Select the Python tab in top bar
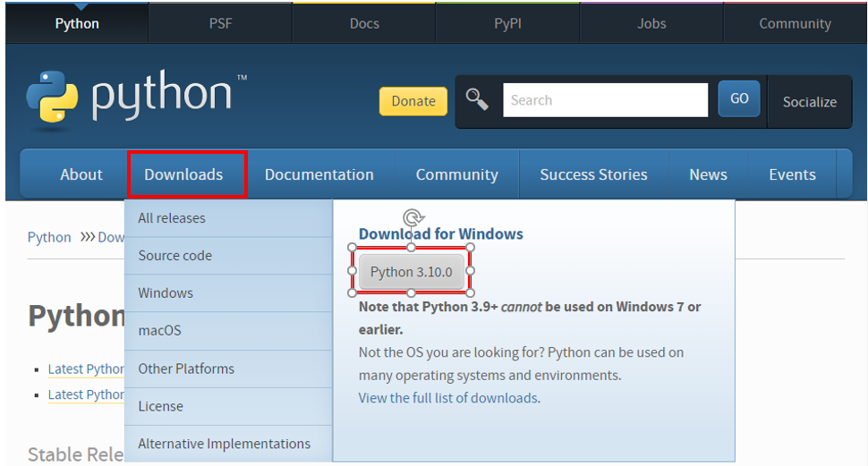The image size is (868, 466). coord(77,23)
